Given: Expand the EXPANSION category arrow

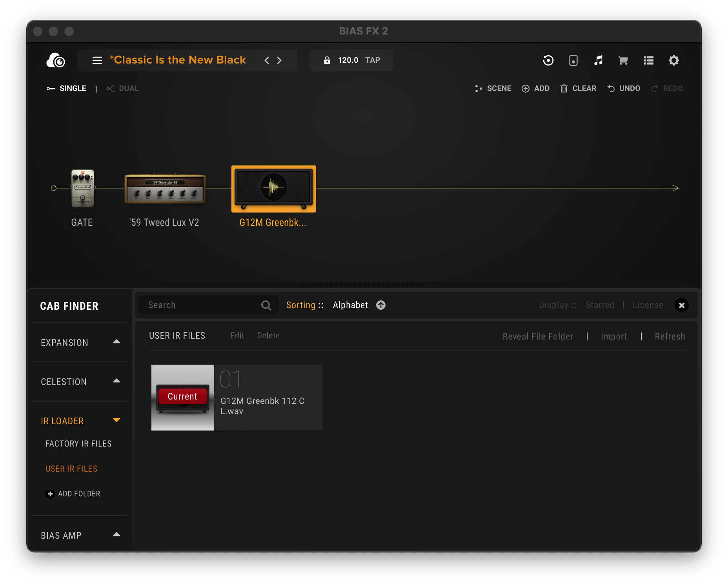Looking at the screenshot, I should [x=116, y=342].
